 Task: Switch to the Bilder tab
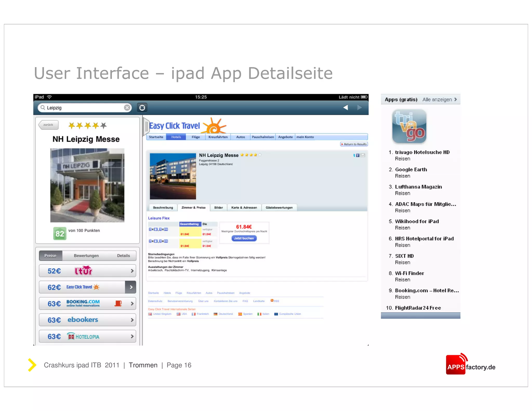coord(218,208)
